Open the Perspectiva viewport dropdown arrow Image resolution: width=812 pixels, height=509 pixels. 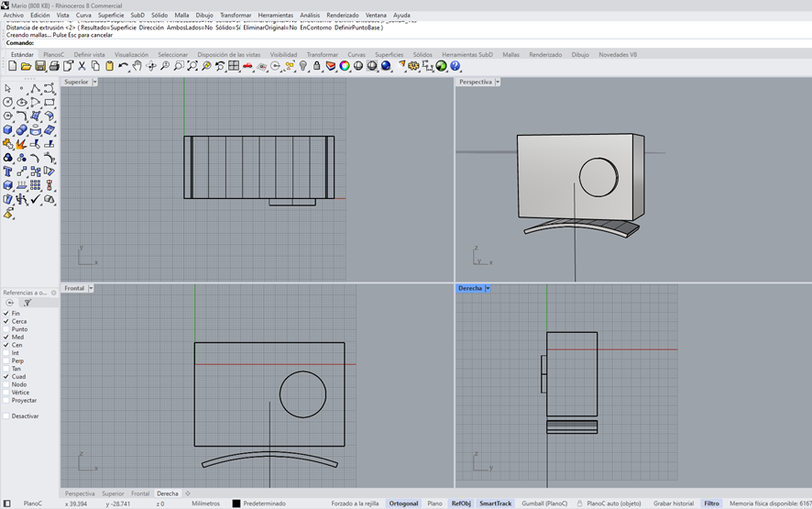coord(498,83)
